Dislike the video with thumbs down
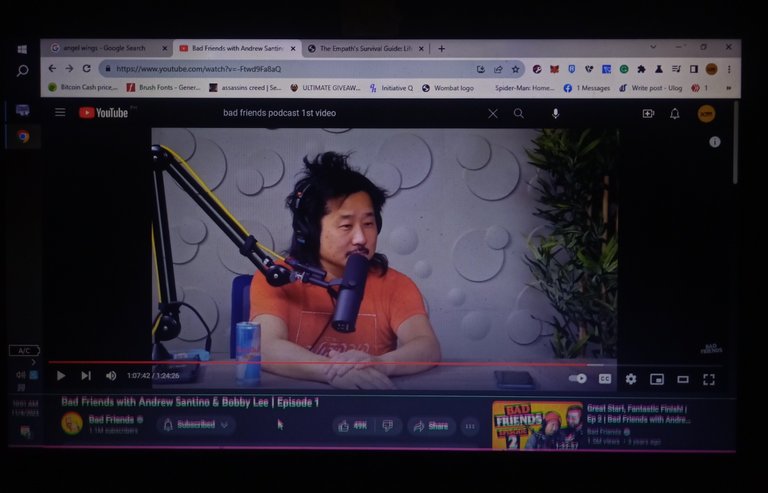The image size is (768, 493). pyautogui.click(x=388, y=426)
